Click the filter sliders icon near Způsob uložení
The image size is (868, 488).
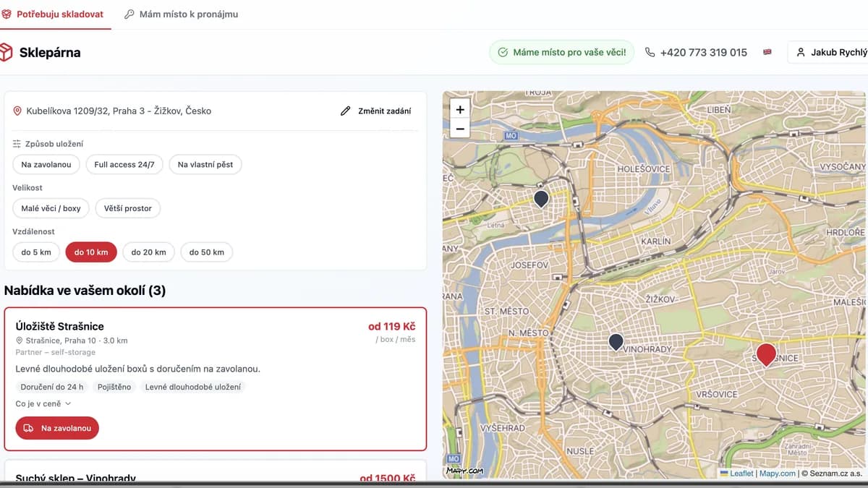pos(17,144)
